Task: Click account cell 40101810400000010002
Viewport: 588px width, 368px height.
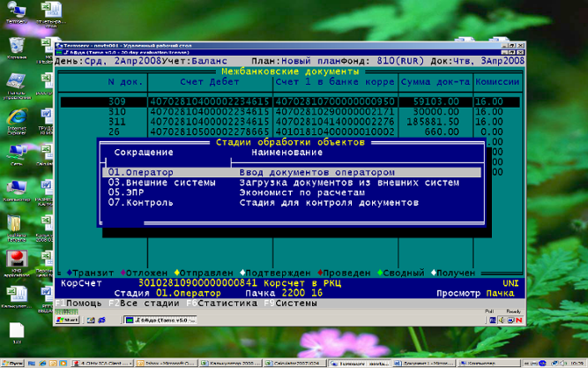Action: click(x=335, y=131)
